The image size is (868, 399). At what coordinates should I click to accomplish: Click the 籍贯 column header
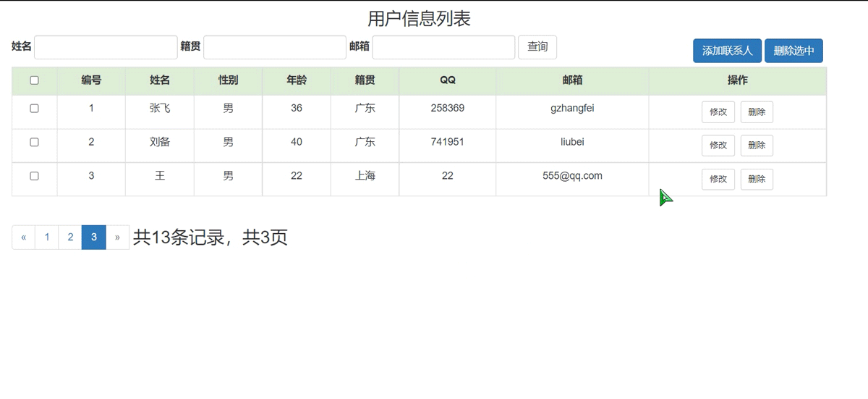click(365, 80)
